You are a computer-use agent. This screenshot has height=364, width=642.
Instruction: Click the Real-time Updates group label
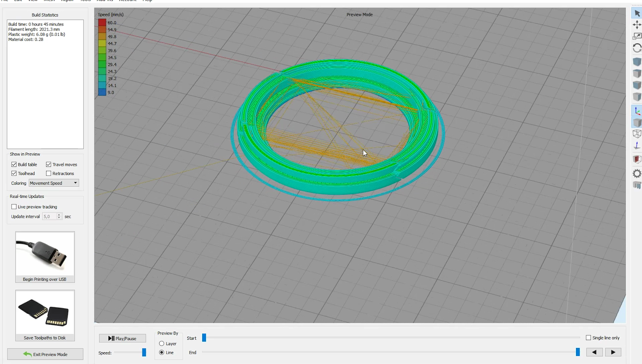click(27, 196)
